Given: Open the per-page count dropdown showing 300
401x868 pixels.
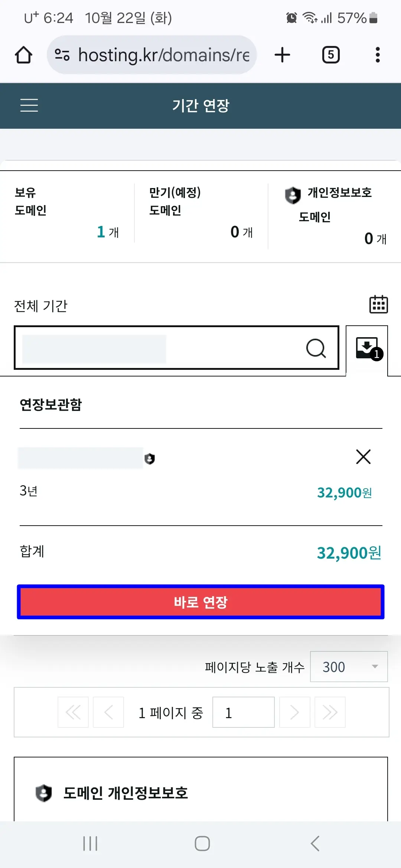Looking at the screenshot, I should click(x=348, y=667).
